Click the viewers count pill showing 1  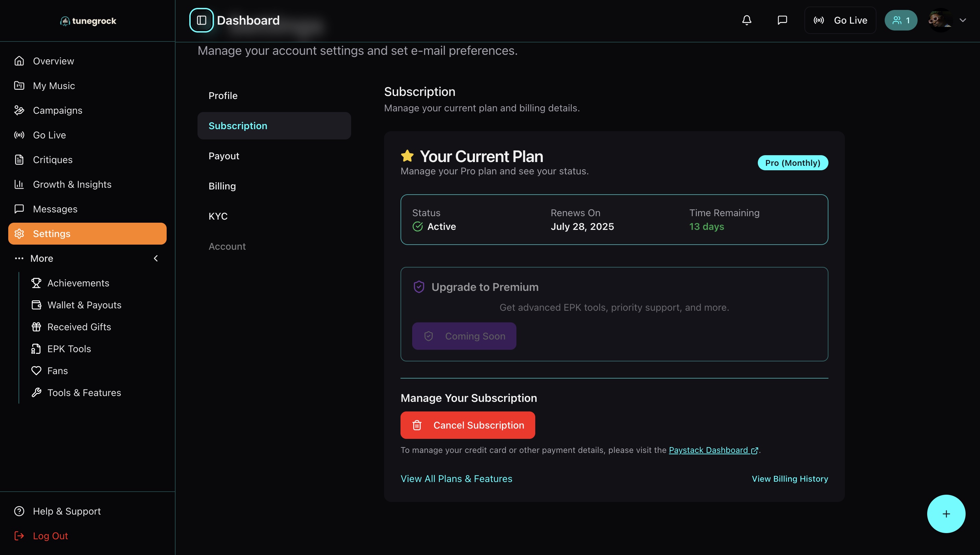(901, 20)
